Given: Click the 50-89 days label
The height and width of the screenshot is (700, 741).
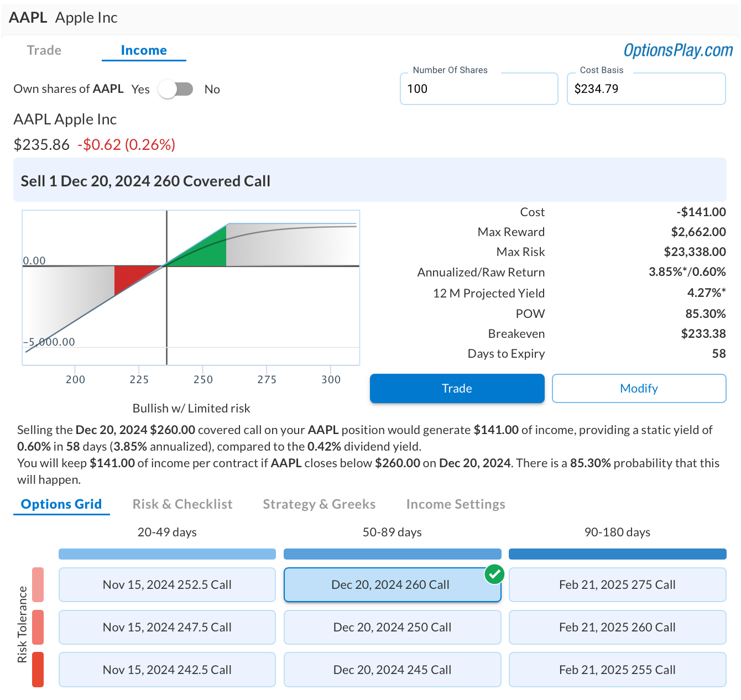Looking at the screenshot, I should click(392, 532).
